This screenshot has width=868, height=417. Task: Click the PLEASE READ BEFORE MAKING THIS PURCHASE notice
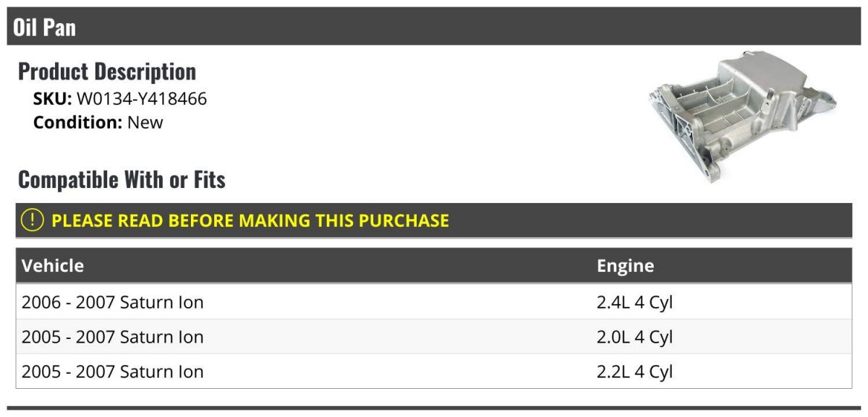pos(250,220)
